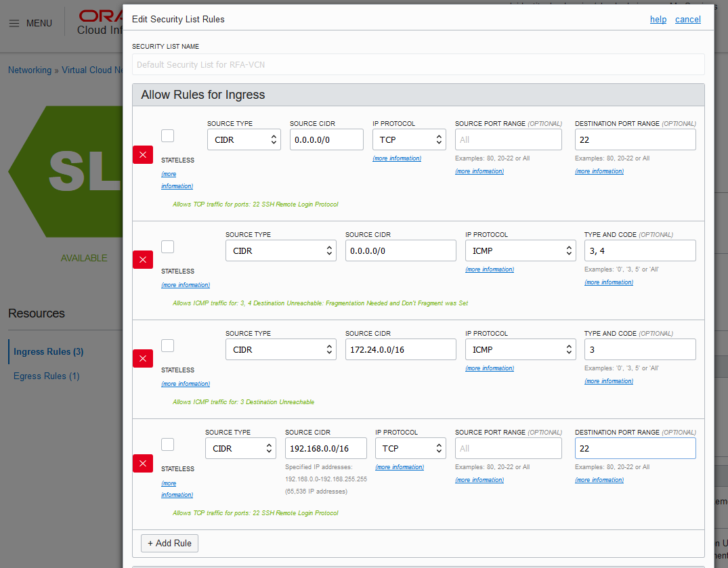Select the Egress Rules (1) item
This screenshot has width=728, height=568.
(x=47, y=376)
